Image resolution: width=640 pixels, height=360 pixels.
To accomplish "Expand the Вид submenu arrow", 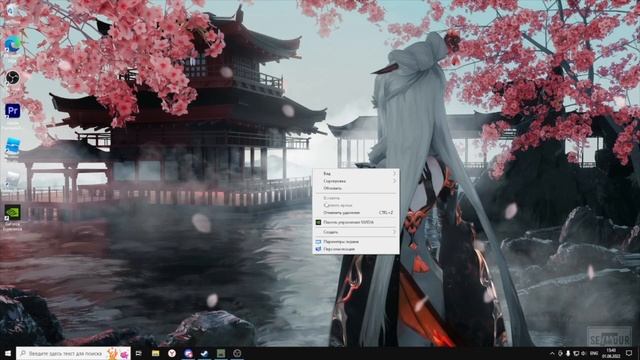I will click(394, 173).
